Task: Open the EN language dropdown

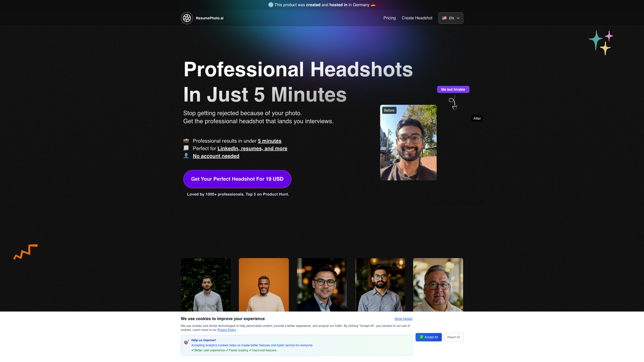Action: pos(451,18)
